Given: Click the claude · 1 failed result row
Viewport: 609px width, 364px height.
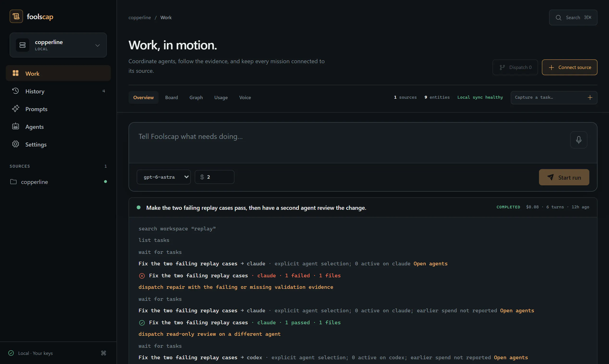Looking at the screenshot, I should pyautogui.click(x=240, y=276).
